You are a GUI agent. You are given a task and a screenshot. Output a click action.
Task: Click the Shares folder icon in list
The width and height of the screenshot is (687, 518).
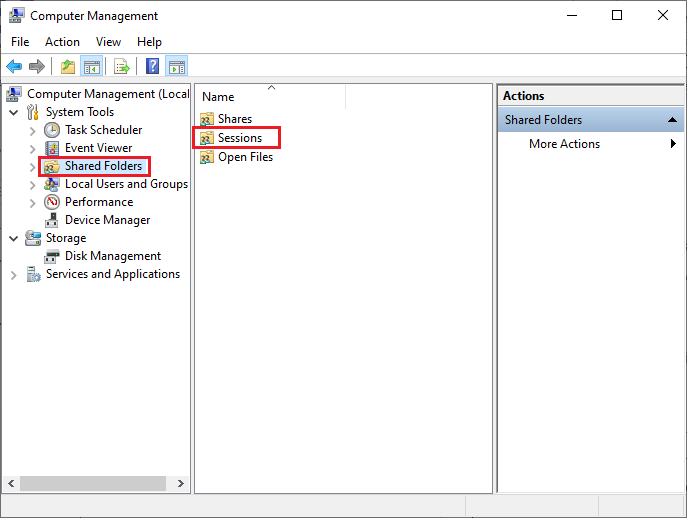coord(207,119)
